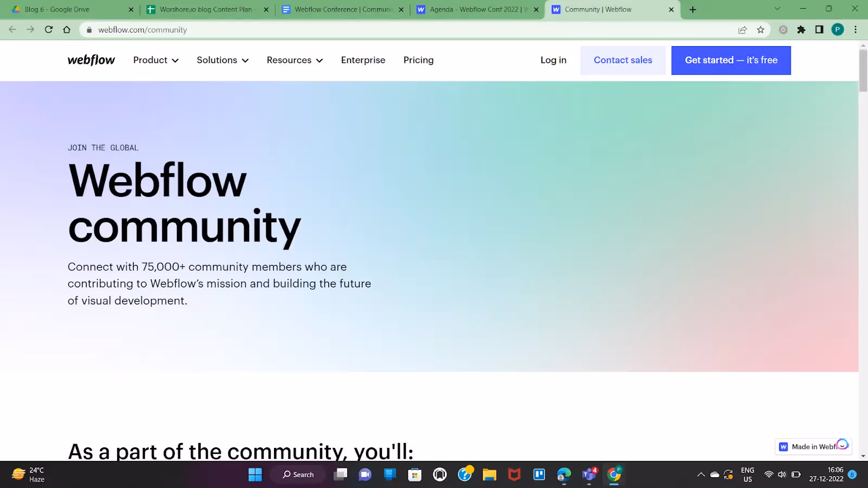Open McAfee from the taskbar
Screen dimensions: 868x488
pos(514,475)
